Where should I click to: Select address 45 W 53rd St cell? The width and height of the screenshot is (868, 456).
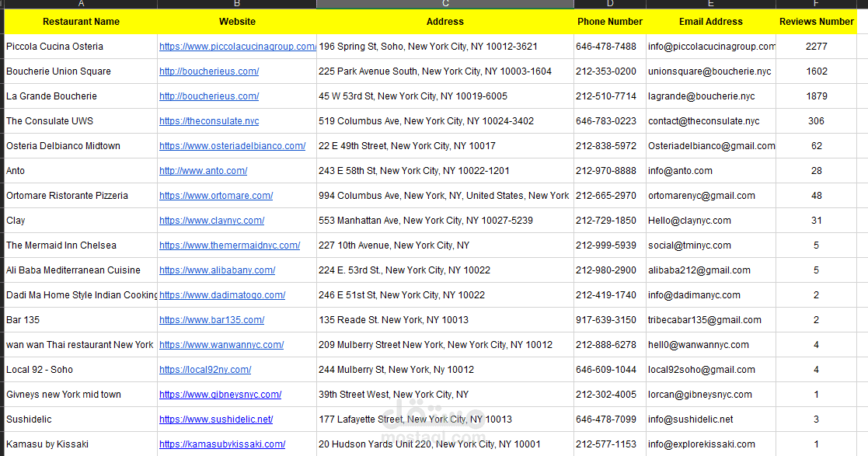pyautogui.click(x=445, y=96)
